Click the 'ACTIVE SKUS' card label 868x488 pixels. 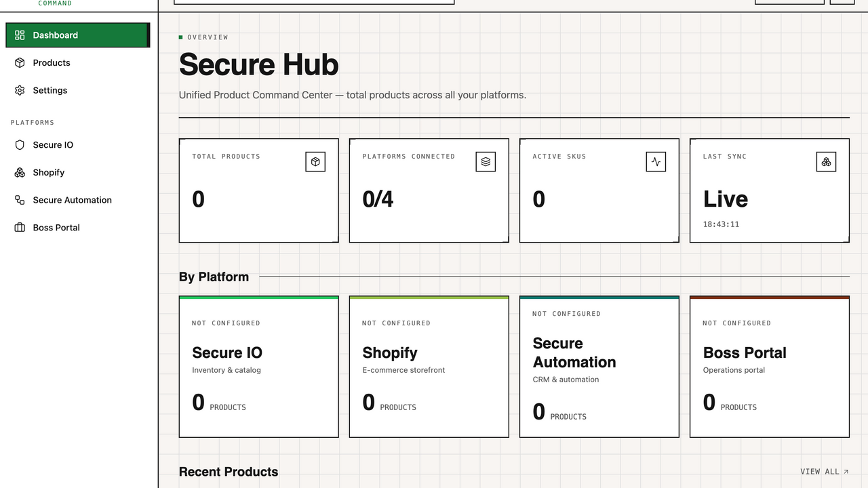pyautogui.click(x=559, y=157)
